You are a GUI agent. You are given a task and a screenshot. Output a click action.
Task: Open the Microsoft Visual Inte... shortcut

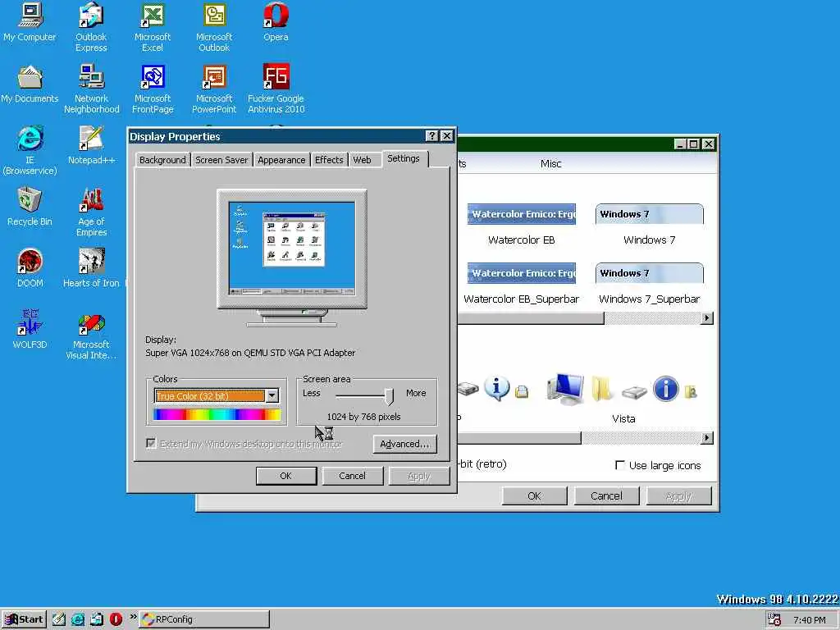click(x=92, y=336)
